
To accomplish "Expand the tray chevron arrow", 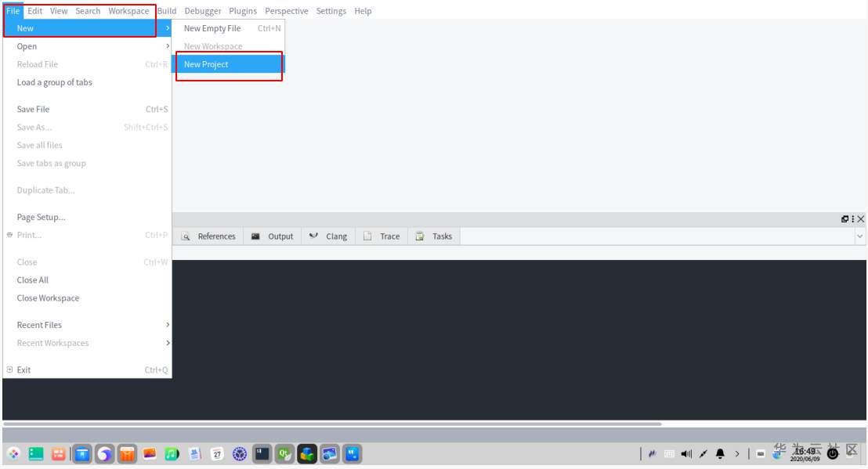I will (737, 454).
